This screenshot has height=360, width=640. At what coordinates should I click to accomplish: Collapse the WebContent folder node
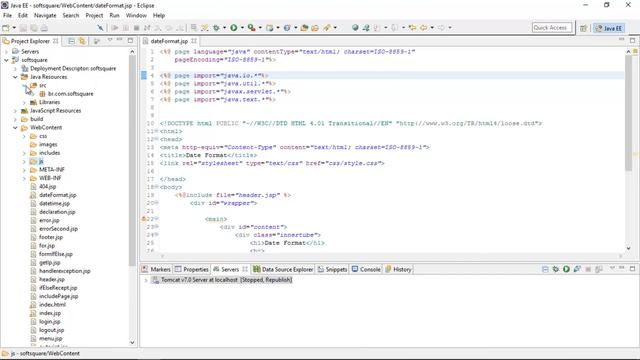[15, 128]
